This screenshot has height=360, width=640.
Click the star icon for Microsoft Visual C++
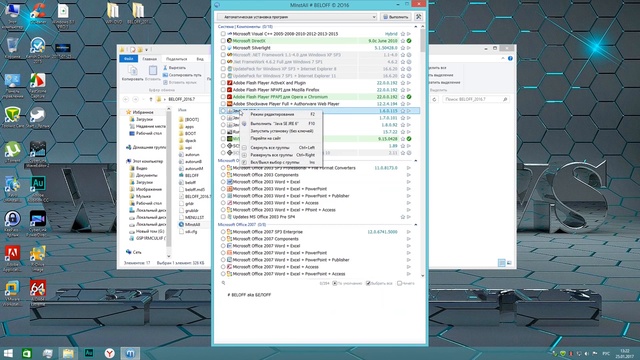(402, 34)
